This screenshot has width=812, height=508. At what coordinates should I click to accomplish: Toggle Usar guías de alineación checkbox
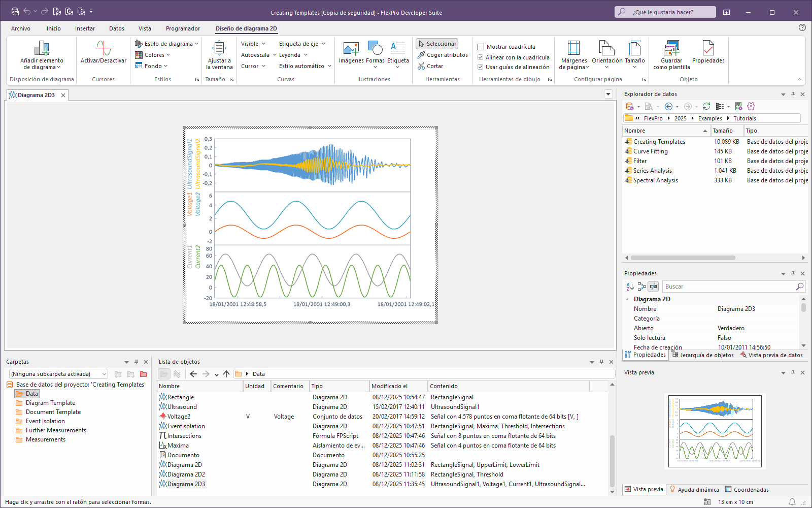tap(481, 67)
